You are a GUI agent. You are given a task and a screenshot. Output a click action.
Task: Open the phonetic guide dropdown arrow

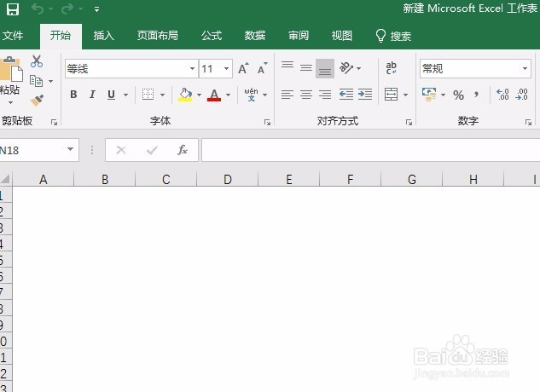pyautogui.click(x=264, y=95)
